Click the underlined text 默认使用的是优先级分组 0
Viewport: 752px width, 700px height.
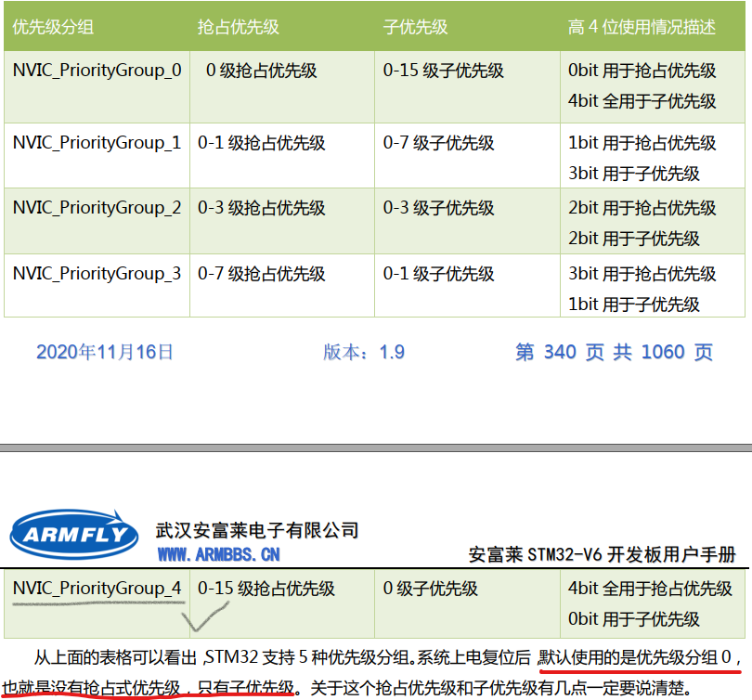coord(634,657)
